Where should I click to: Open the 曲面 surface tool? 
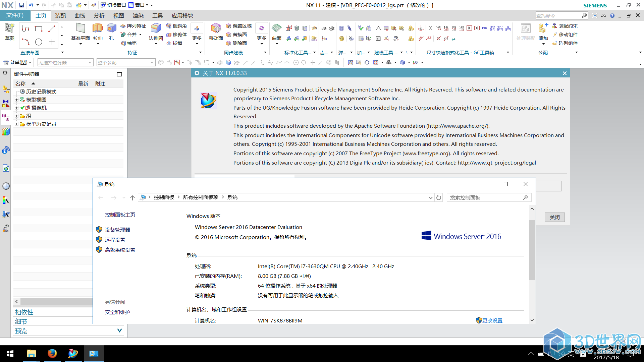(276, 32)
